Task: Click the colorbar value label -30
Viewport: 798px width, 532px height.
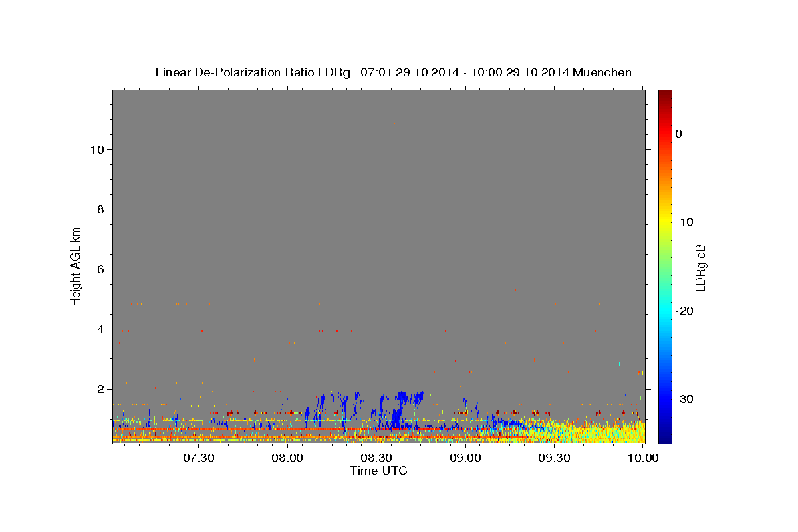Action: pos(684,399)
